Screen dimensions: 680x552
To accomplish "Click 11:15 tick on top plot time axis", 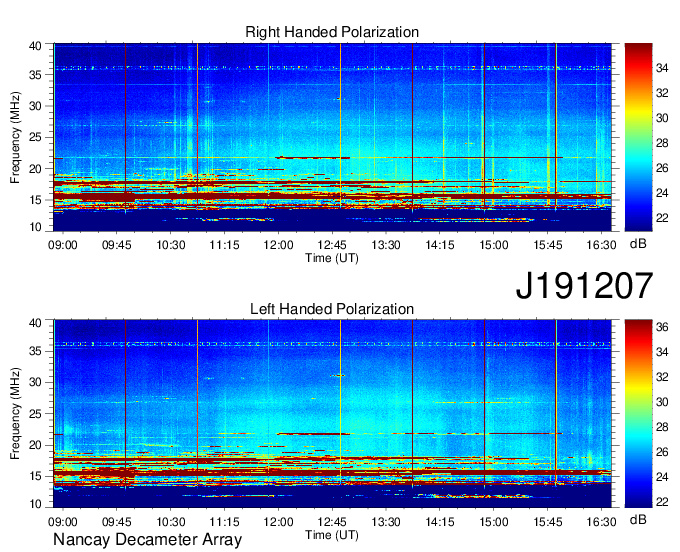I will point(224,245).
